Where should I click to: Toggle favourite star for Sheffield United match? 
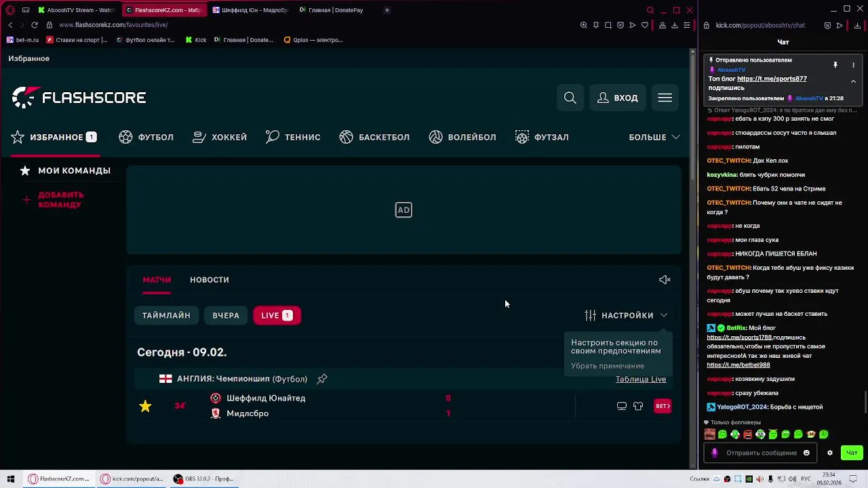click(x=145, y=406)
